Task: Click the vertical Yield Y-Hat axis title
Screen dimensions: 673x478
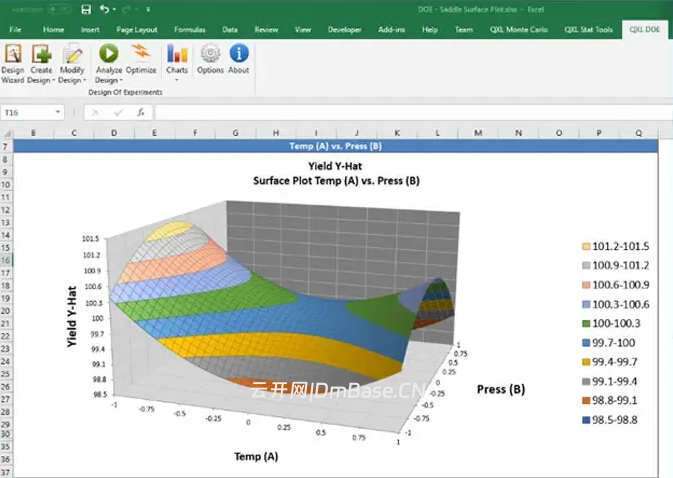Action: (x=72, y=317)
